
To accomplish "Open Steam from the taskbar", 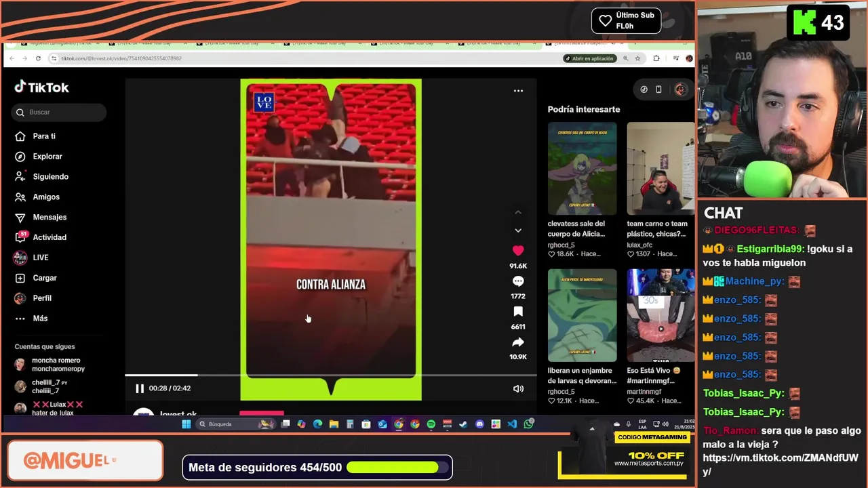I will [x=463, y=424].
